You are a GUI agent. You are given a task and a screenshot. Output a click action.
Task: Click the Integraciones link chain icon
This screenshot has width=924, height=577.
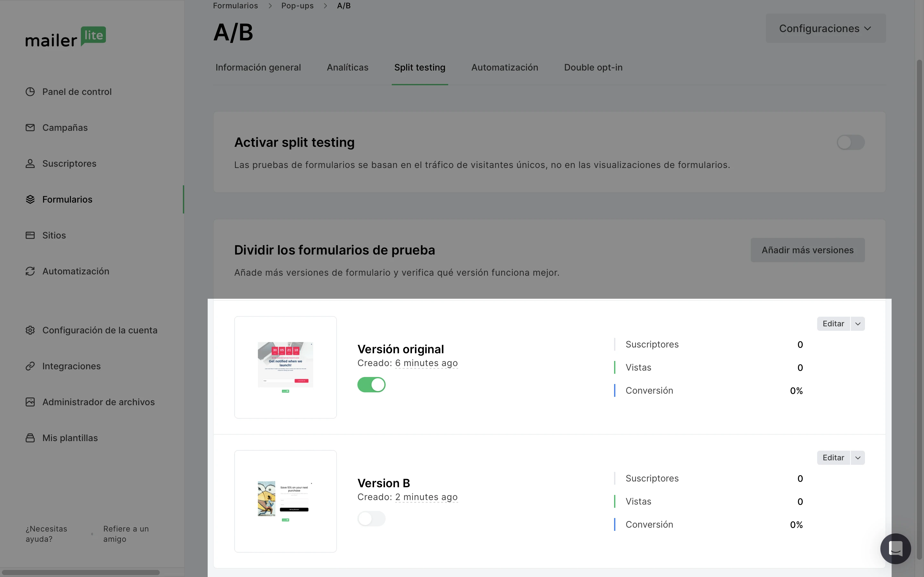click(x=30, y=366)
